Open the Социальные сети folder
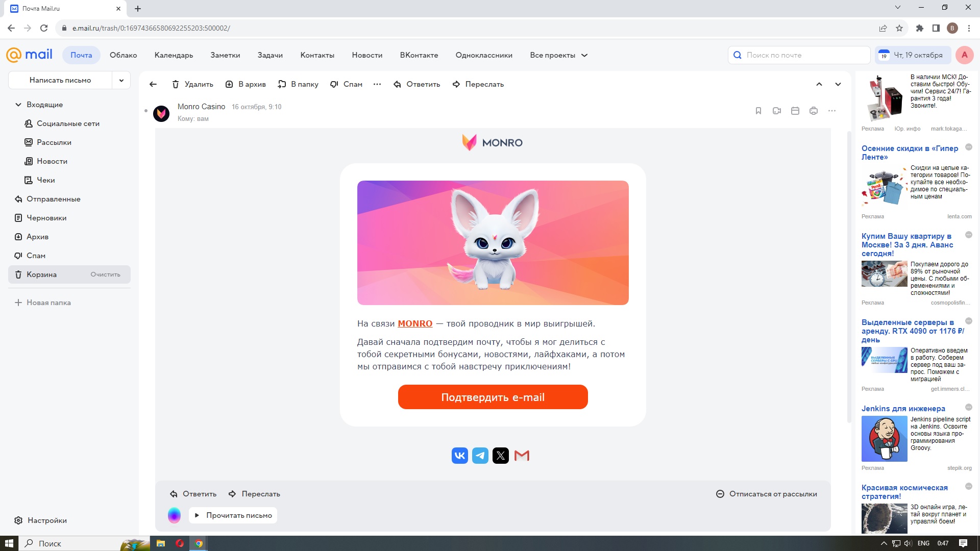 (x=68, y=123)
